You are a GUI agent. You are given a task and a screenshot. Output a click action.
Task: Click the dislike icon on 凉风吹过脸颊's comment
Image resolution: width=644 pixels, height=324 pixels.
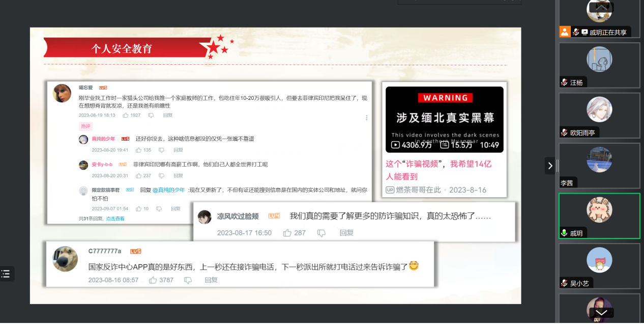point(321,232)
